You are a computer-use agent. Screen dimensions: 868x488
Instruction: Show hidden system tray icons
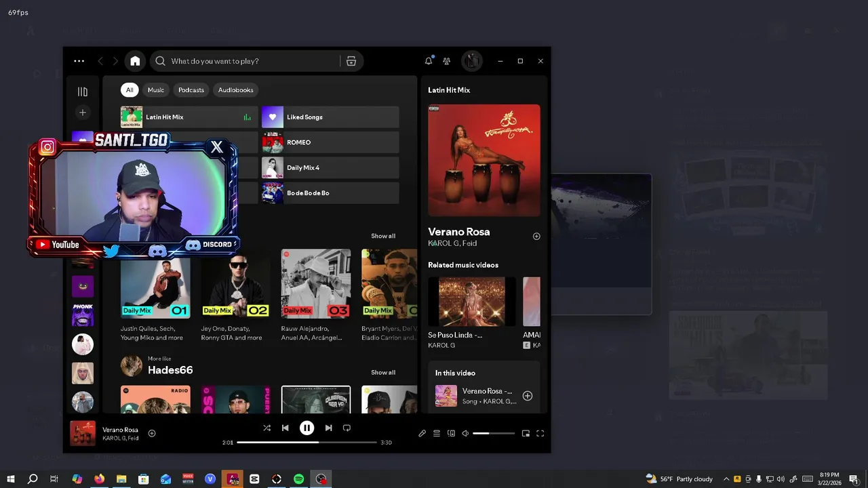(x=726, y=479)
